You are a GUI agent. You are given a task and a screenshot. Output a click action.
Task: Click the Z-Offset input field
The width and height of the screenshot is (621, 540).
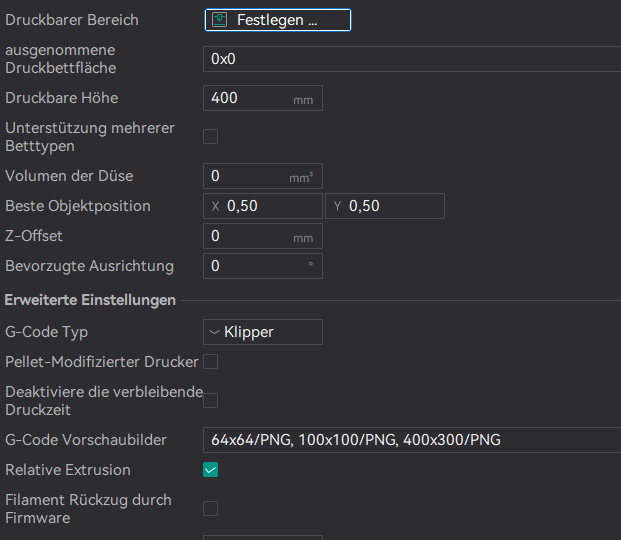(263, 236)
